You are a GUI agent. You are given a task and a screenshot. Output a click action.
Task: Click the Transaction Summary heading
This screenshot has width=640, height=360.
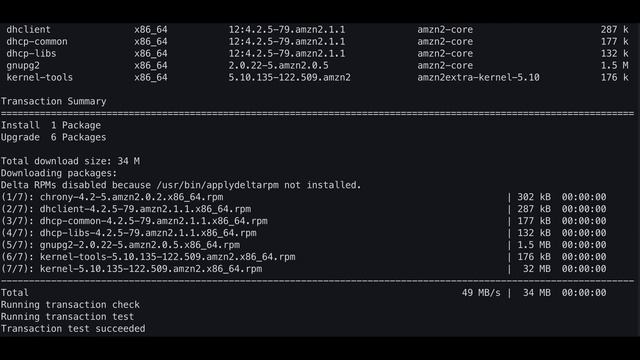pos(53,101)
